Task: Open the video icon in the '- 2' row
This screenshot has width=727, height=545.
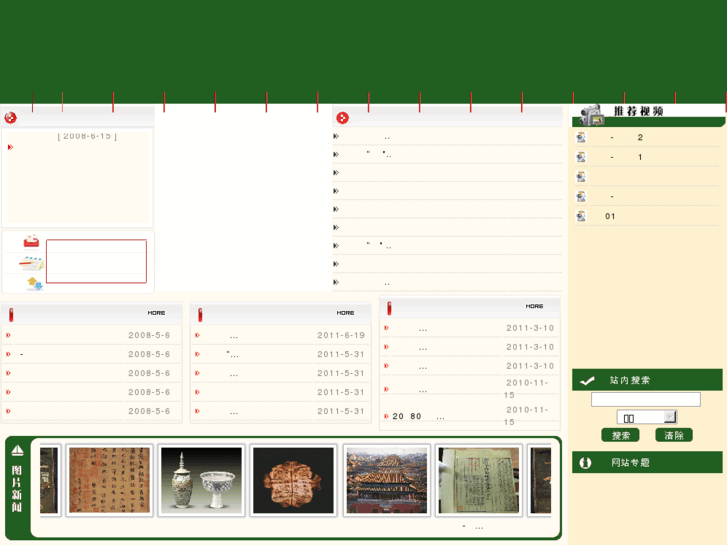Action: (x=581, y=137)
